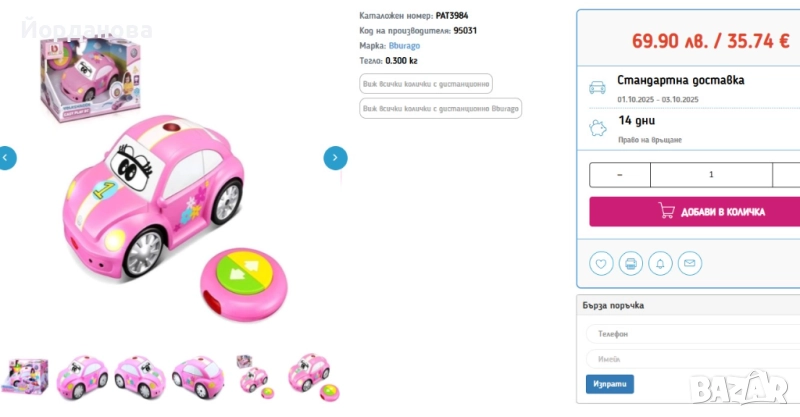This screenshot has width=800, height=417.
Task: Click the bell notification icon
Action: pyautogui.click(x=660, y=264)
